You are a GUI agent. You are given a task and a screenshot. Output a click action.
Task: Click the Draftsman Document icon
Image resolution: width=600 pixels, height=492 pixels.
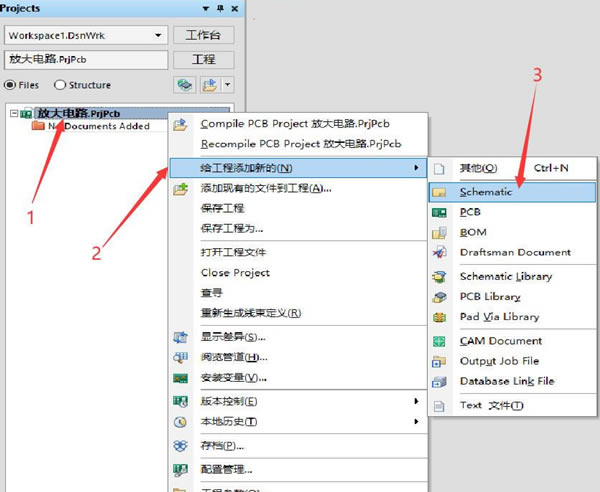click(438, 252)
